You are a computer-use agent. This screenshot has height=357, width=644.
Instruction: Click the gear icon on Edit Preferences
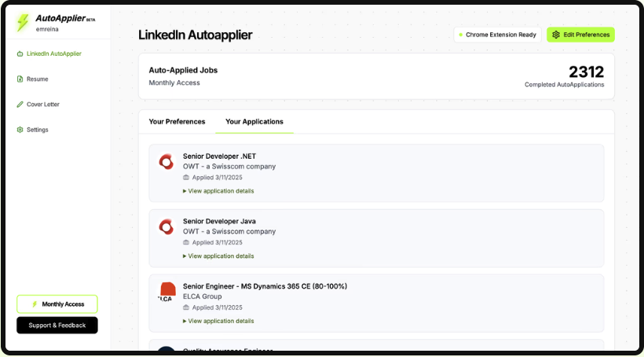tap(556, 35)
